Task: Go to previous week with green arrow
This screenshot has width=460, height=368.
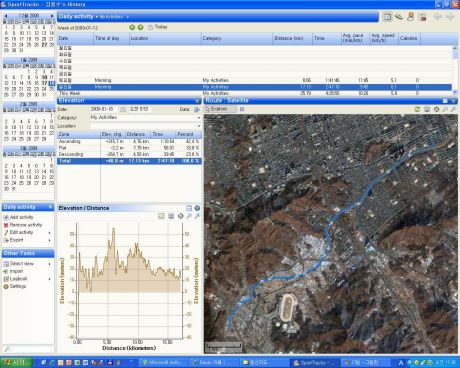Action: click(132, 27)
